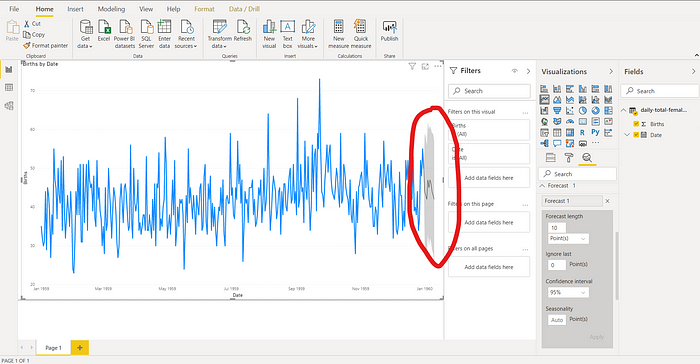Select the funnel chart visualization

click(x=557, y=110)
